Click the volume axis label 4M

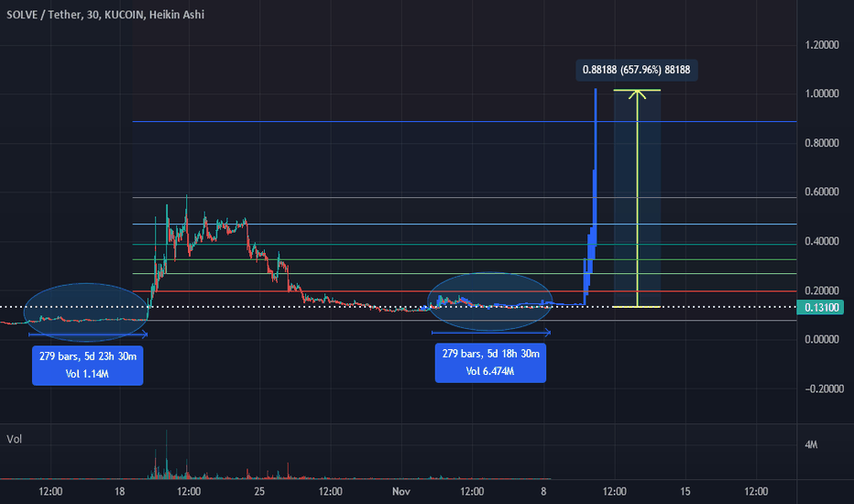click(x=811, y=444)
